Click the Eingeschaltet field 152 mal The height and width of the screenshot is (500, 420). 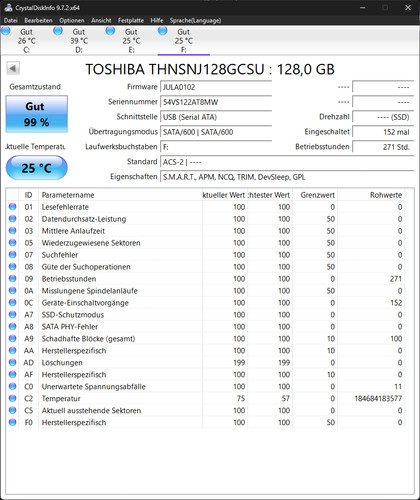383,132
